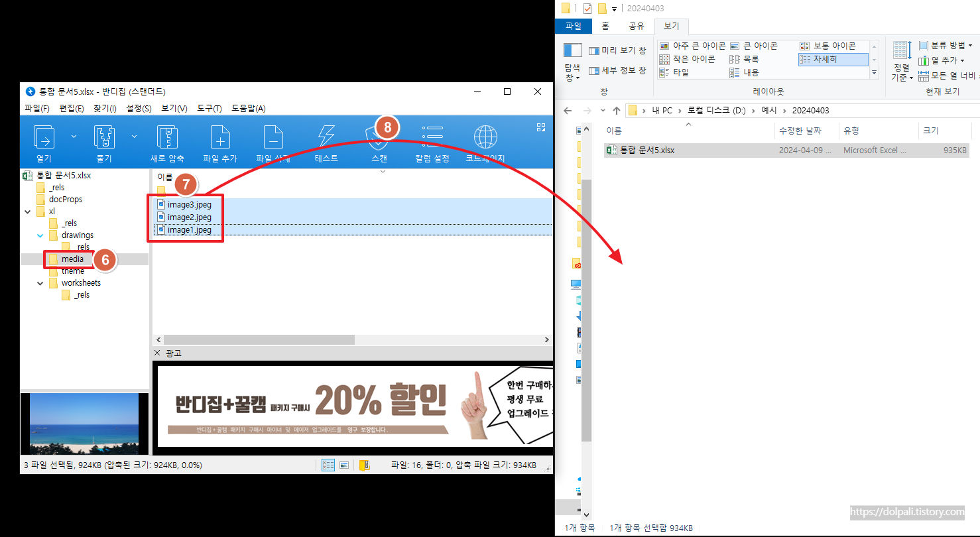Select 보통 아이콘 layout in Explorer
The width and height of the screenshot is (980, 537).
click(827, 46)
